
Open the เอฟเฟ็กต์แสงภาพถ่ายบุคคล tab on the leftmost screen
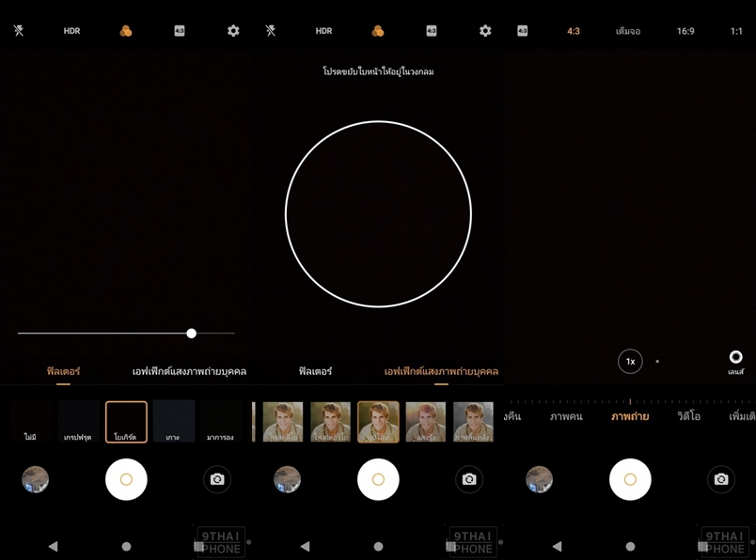click(x=189, y=371)
